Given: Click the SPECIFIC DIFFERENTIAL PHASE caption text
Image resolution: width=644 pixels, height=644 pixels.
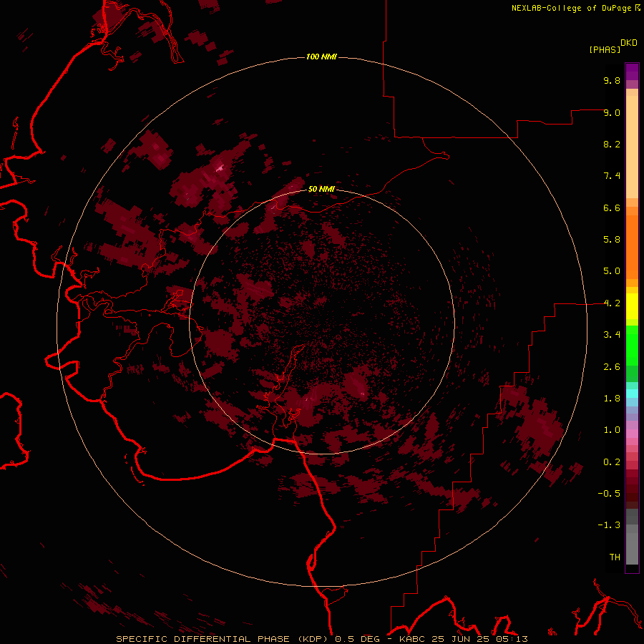Looking at the screenshot, I should (203, 639).
